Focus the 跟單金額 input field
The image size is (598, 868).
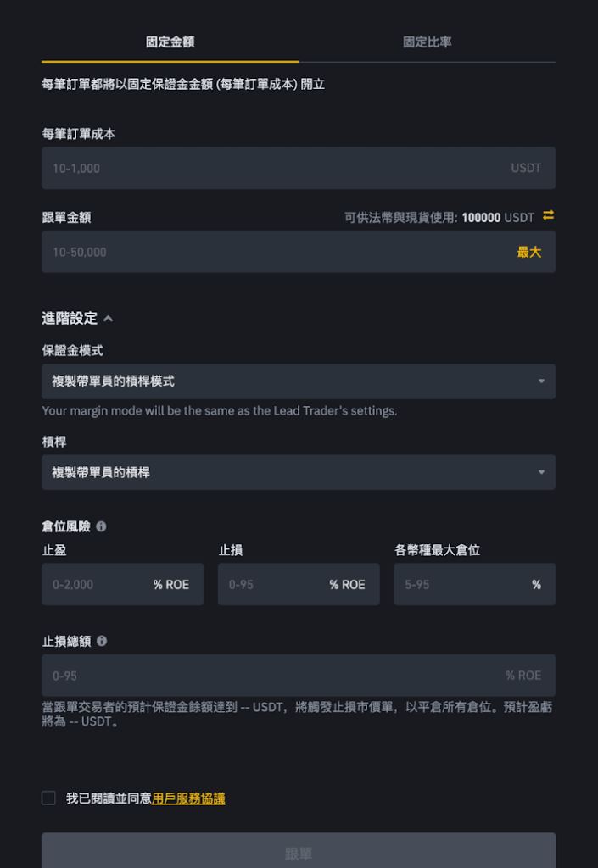tap(271, 252)
